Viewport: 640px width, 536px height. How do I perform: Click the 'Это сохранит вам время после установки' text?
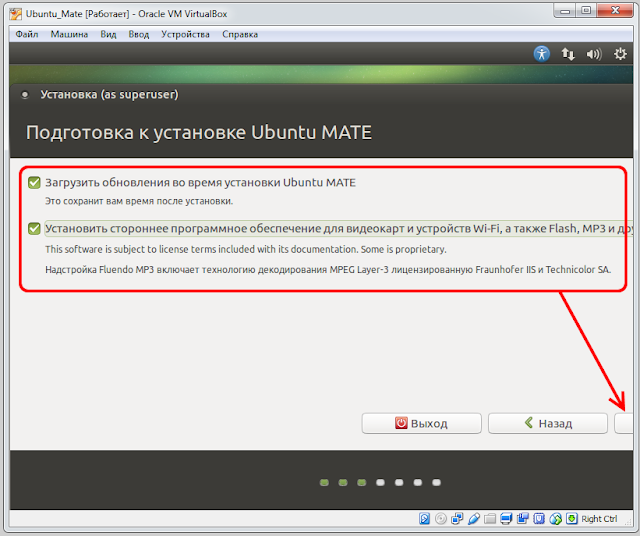pos(139,201)
